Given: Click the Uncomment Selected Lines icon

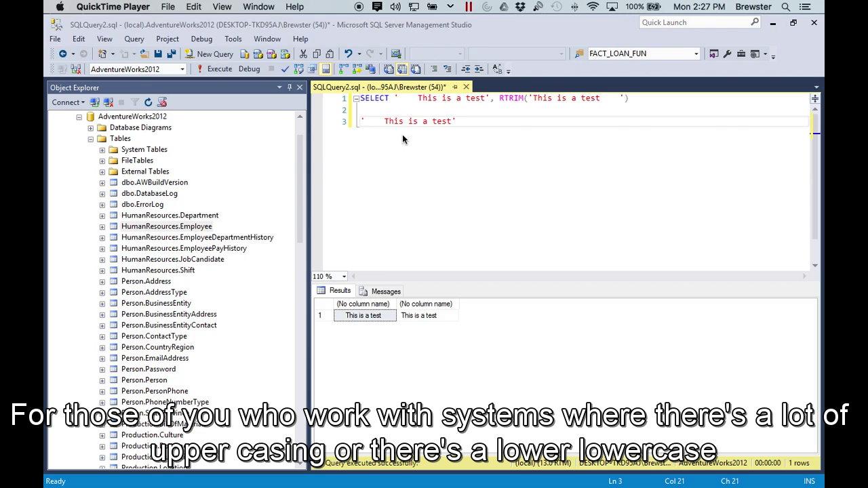Looking at the screenshot, I should tap(448, 69).
